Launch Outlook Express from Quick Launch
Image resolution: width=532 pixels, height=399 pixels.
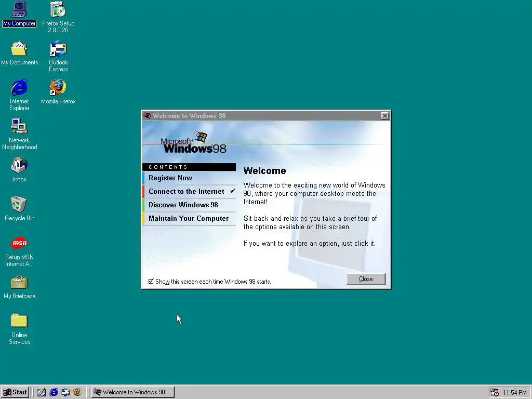(65, 392)
